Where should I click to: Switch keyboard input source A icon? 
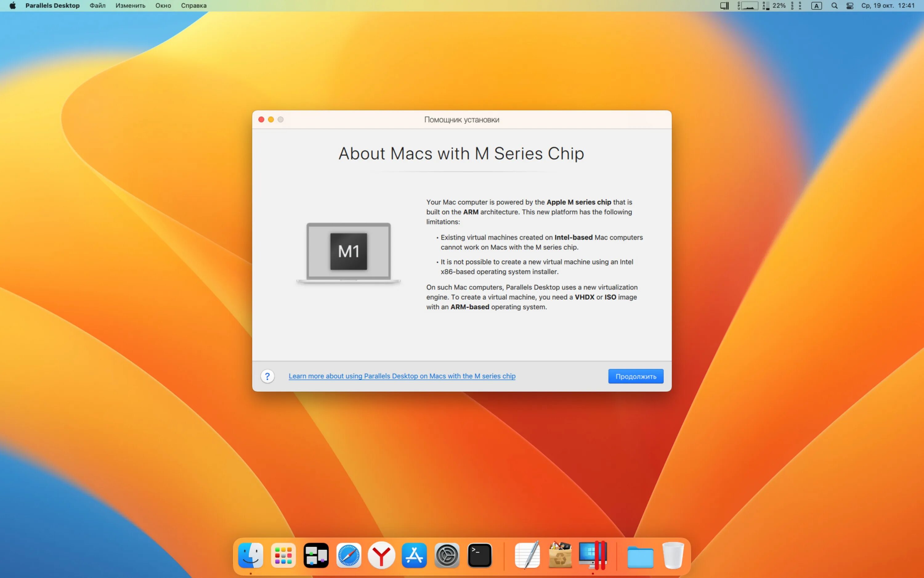(816, 6)
